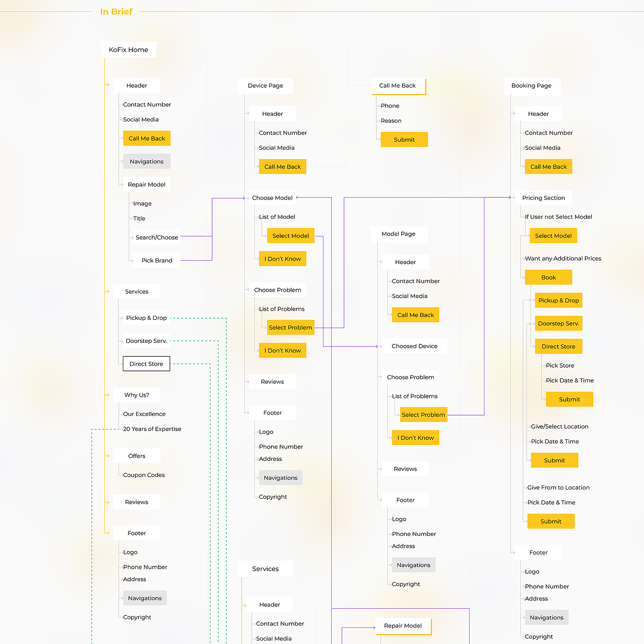The width and height of the screenshot is (644, 644).
Task: Click the yellow Pickup & Drop button under Book
Action: (558, 301)
